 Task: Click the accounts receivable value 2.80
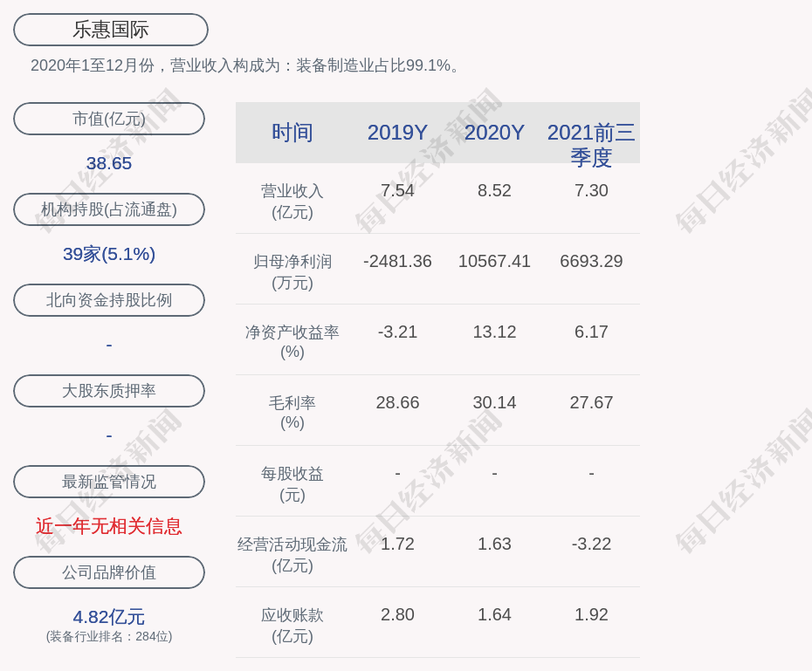click(398, 614)
